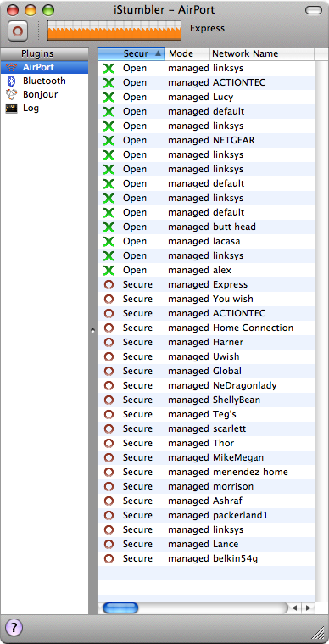The image size is (329, 644).
Task: Open help with the question mark button
Action: (14, 627)
